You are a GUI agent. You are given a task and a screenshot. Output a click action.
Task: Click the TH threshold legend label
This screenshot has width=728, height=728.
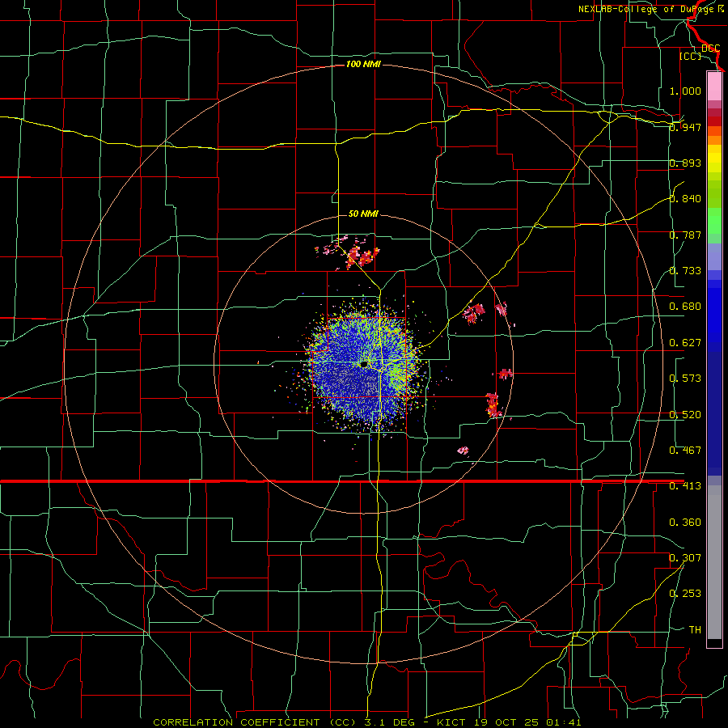pyautogui.click(x=695, y=630)
